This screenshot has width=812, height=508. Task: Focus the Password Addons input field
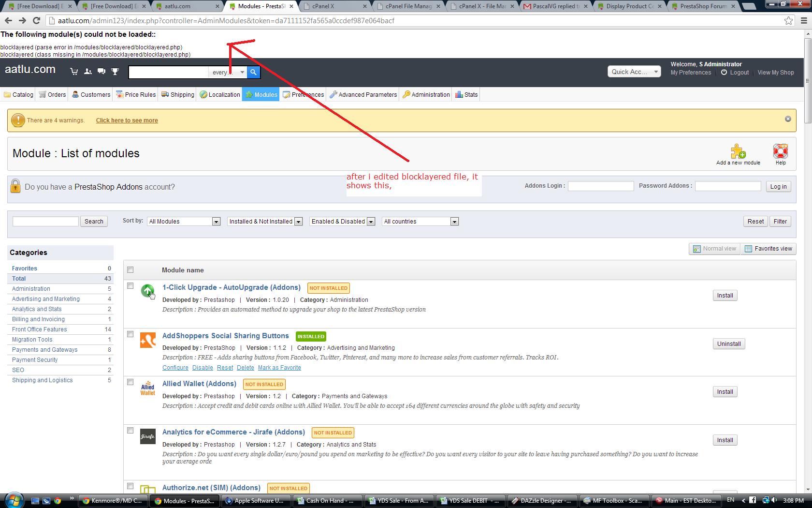click(728, 186)
